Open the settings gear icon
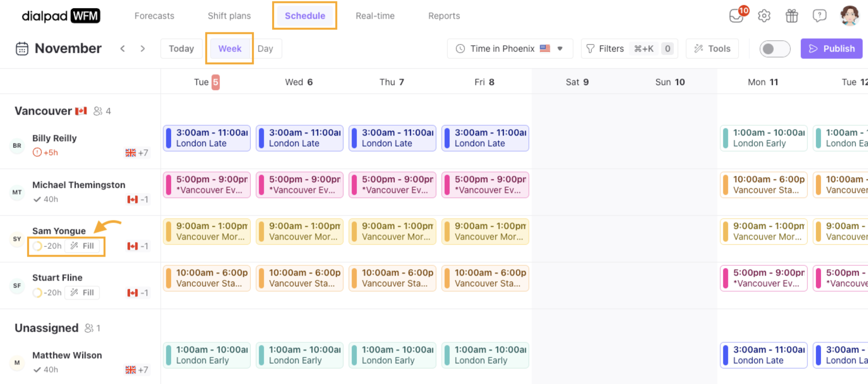Viewport: 868px width, 384px height. click(764, 15)
